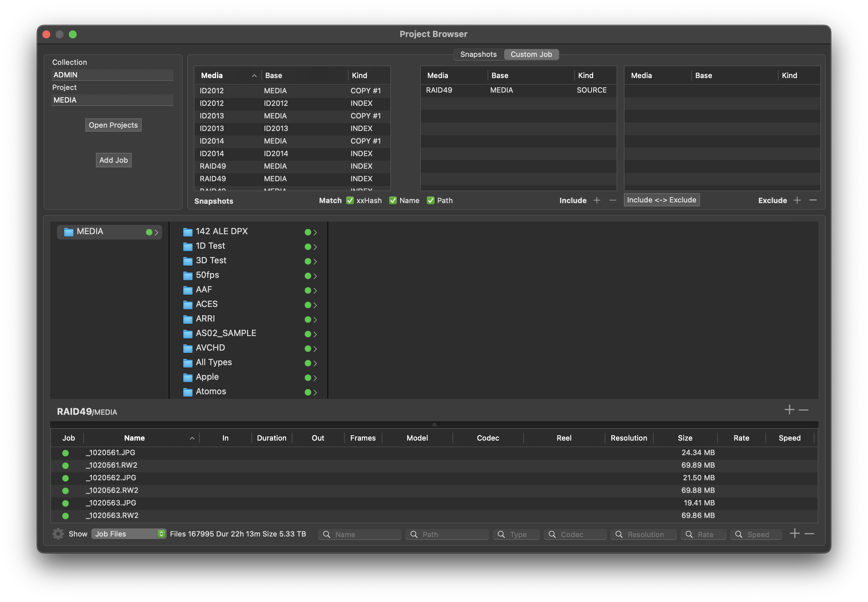Open the Job Files show dropdown
The image size is (868, 602).
point(129,534)
